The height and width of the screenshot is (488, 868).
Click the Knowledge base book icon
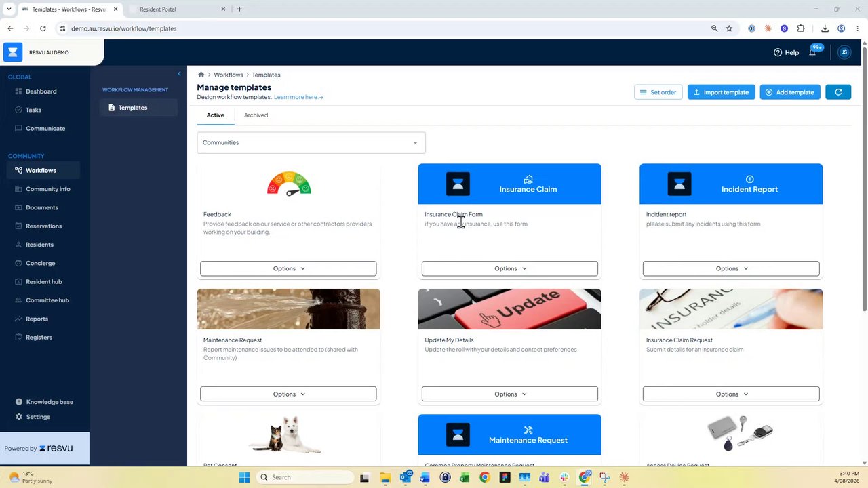pos(19,402)
